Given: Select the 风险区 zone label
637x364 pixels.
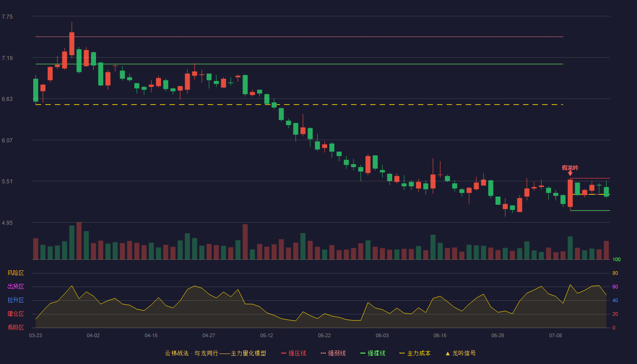Looking at the screenshot, I should [x=15, y=273].
